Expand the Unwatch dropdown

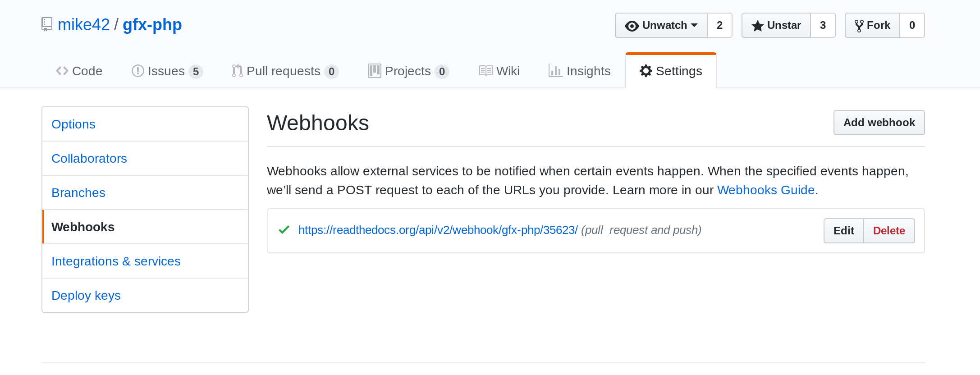[661, 25]
